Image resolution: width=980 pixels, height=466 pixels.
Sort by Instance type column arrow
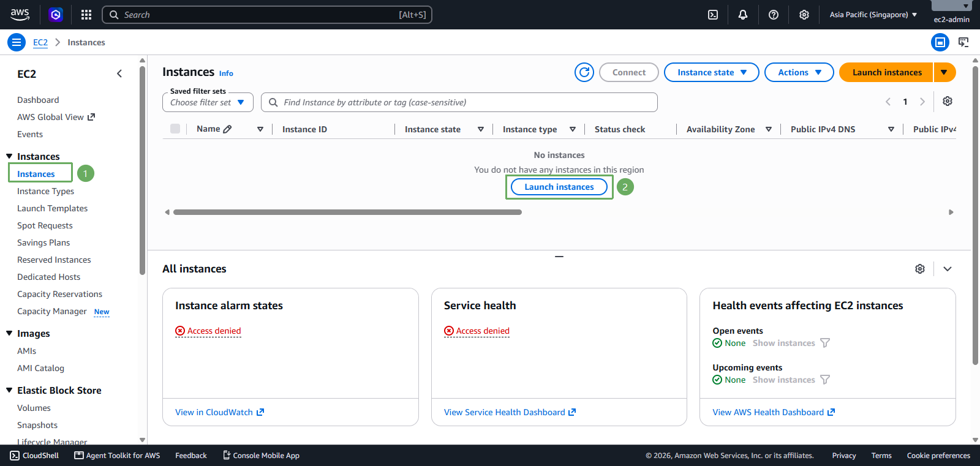coord(573,129)
